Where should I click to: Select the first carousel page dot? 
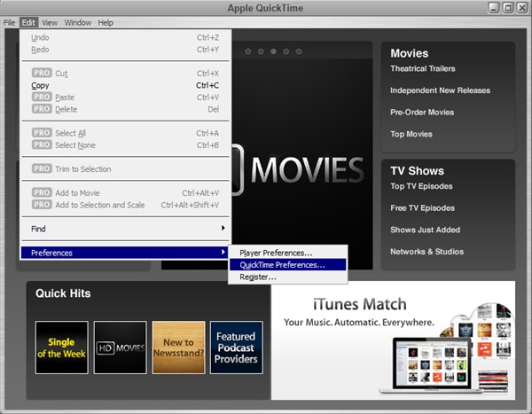[x=248, y=51]
